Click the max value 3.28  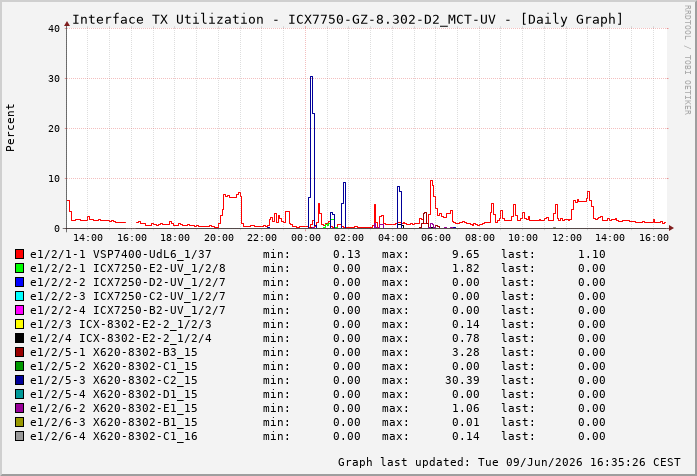[466, 352]
